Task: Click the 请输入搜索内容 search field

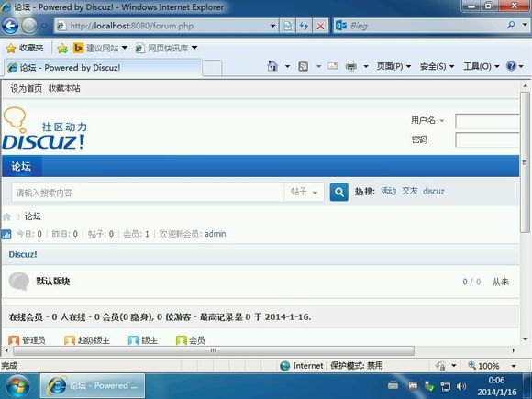Action: [148, 193]
